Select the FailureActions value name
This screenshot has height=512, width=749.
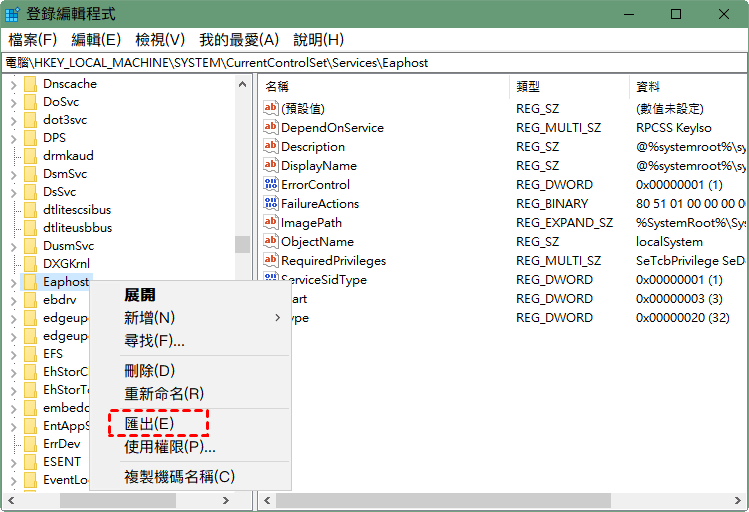coord(320,203)
